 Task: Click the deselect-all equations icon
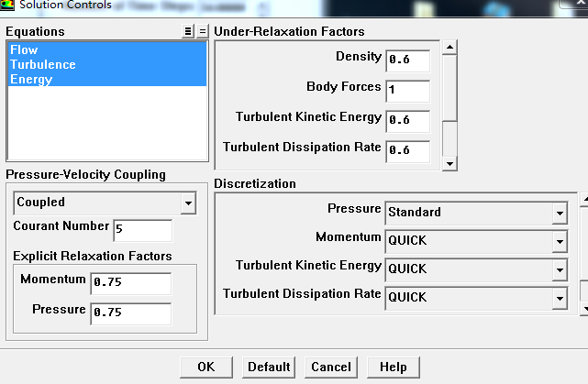pos(203,31)
